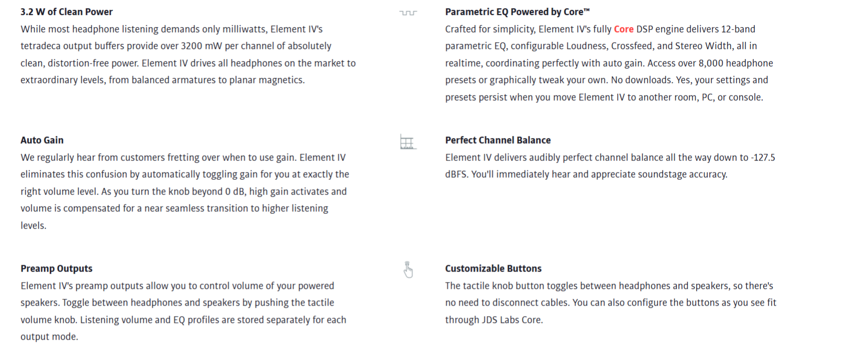The width and height of the screenshot is (868, 358).
Task: Click the paragraph about the tactile knob button
Action: (x=610, y=302)
